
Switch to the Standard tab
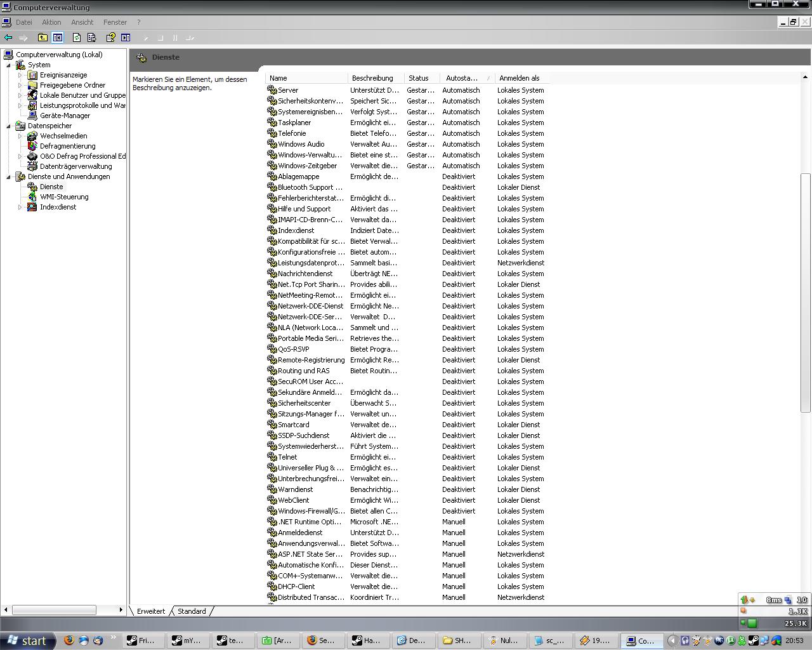[x=192, y=611]
